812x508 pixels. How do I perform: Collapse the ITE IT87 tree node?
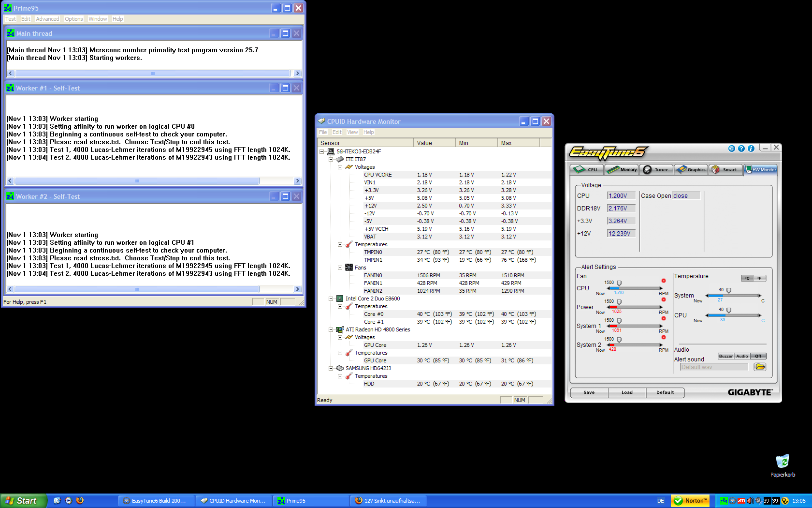331,159
